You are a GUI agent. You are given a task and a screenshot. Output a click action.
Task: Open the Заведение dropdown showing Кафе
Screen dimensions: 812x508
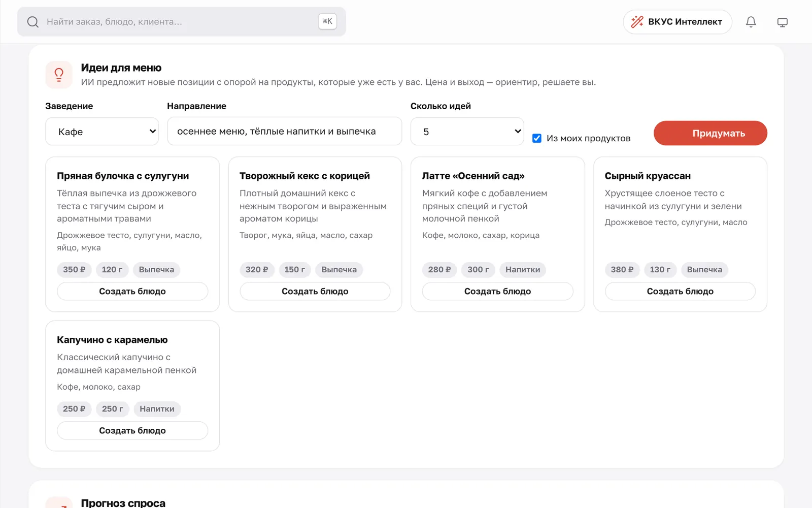coord(102,132)
